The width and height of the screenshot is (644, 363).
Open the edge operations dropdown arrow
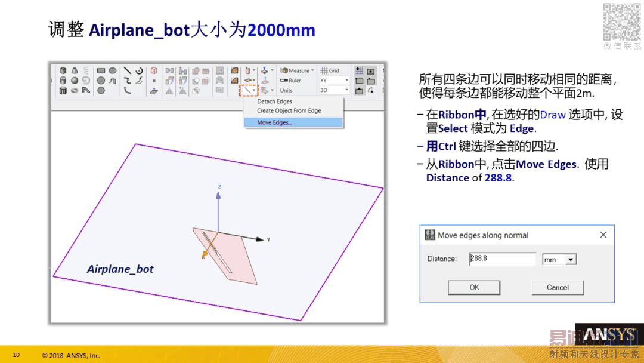coord(254,90)
